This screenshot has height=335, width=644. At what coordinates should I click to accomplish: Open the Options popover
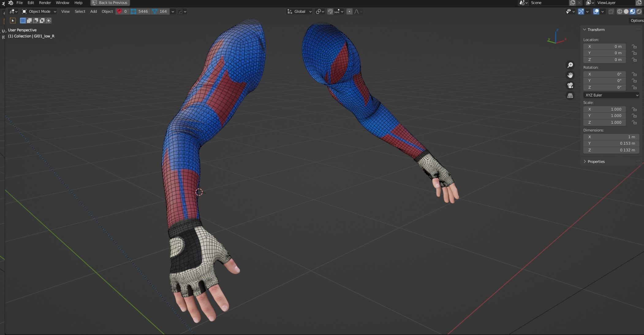click(x=637, y=21)
